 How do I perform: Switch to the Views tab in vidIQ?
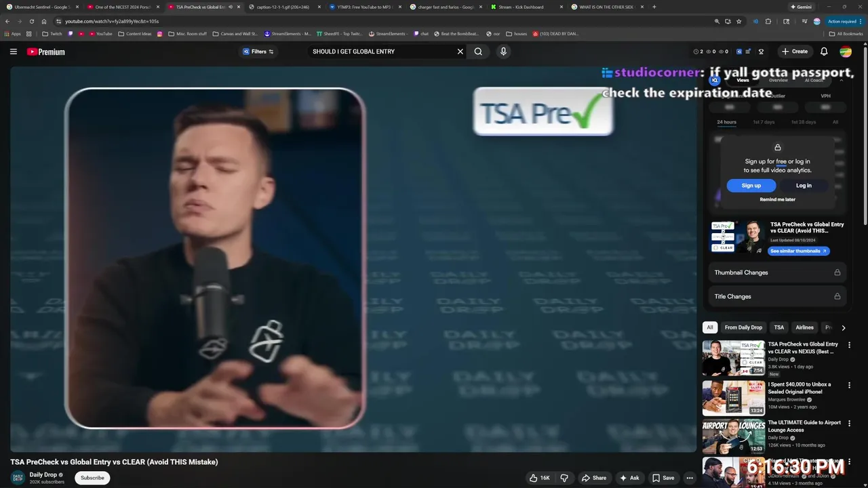[743, 80]
